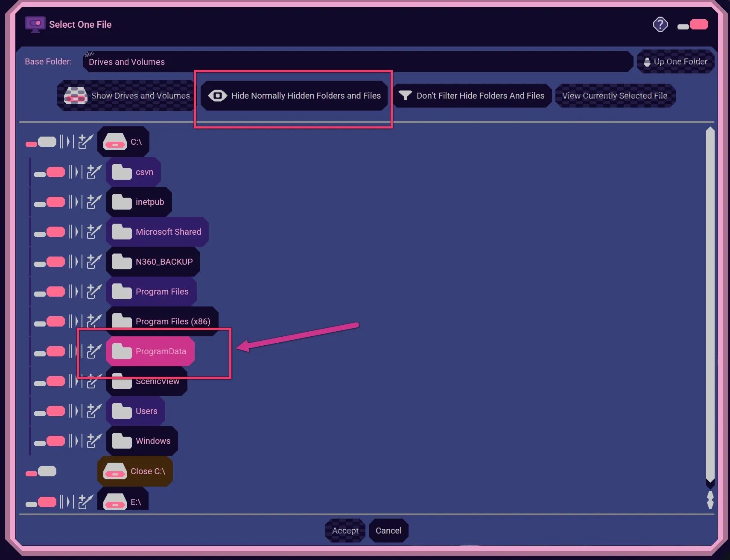Toggle the switch on the Users row
Image resolution: width=730 pixels, height=560 pixels.
pos(50,411)
